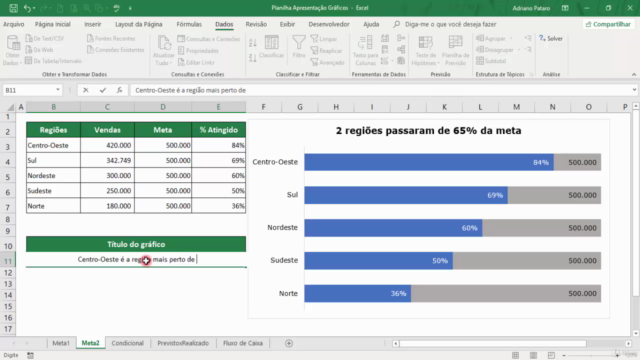The width and height of the screenshot is (640, 360).
Task: Open the Exibir tab
Action: coord(287,24)
